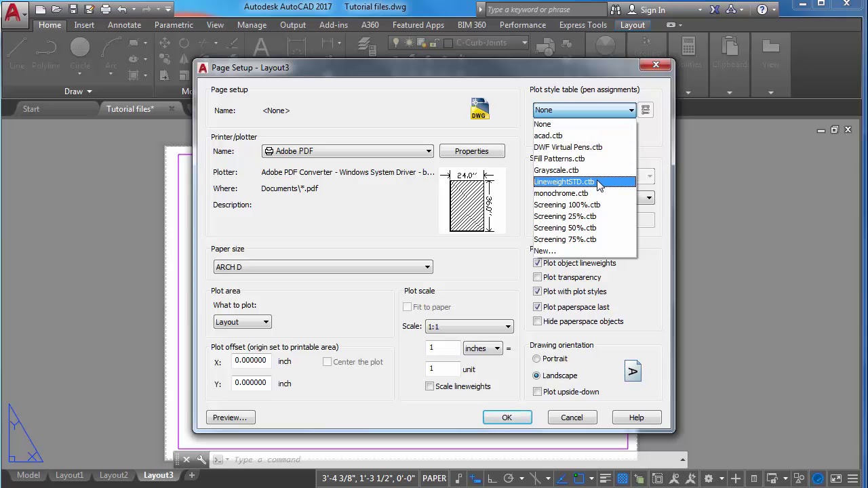The height and width of the screenshot is (488, 868).
Task: Open the printer Name dropdown Adobe PDF
Action: click(348, 151)
